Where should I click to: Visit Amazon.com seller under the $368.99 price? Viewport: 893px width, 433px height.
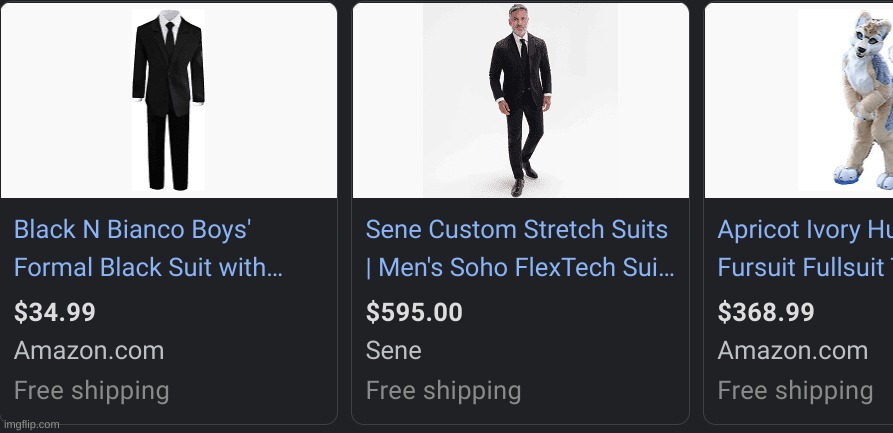point(793,351)
